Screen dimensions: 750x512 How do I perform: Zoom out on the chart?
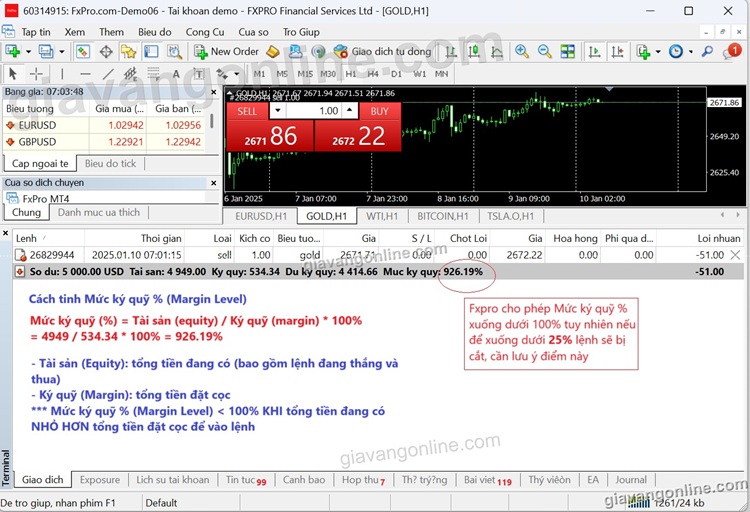[546, 51]
